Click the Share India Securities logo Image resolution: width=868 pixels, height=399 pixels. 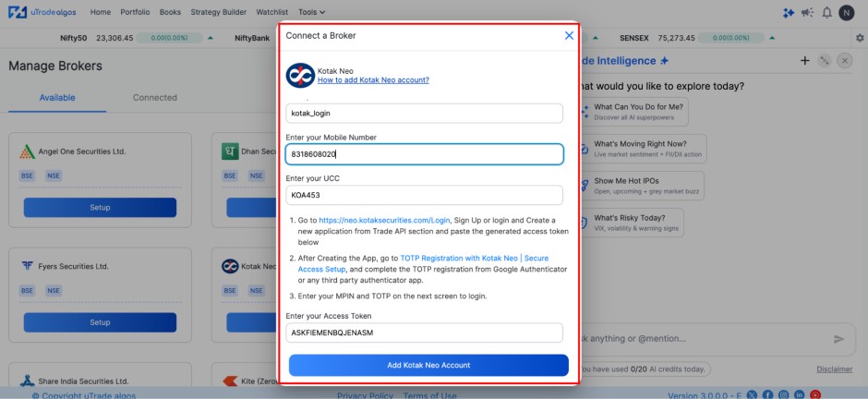[27, 381]
